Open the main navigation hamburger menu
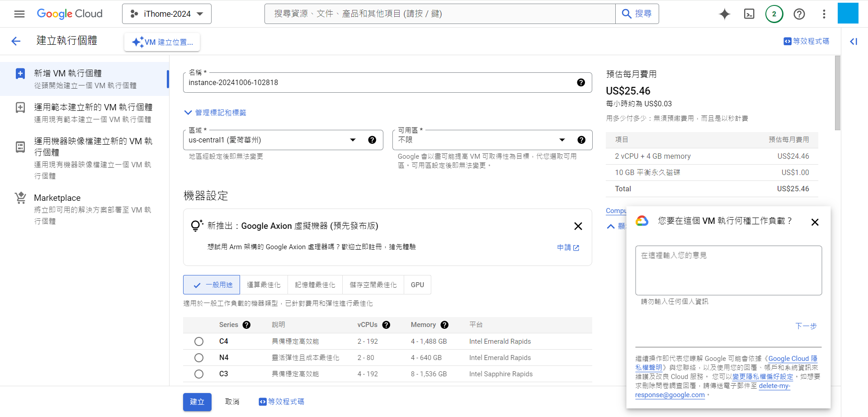The height and width of the screenshot is (417, 868). 19,14
